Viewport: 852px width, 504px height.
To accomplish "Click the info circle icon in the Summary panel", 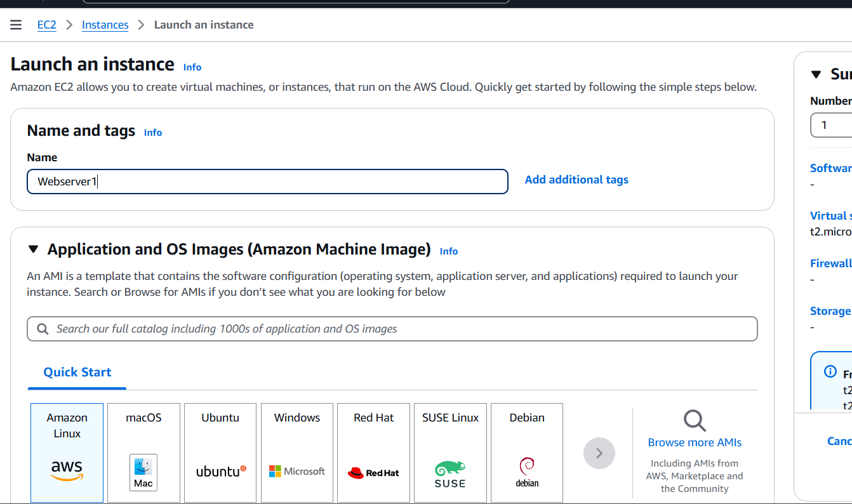I will tap(830, 371).
